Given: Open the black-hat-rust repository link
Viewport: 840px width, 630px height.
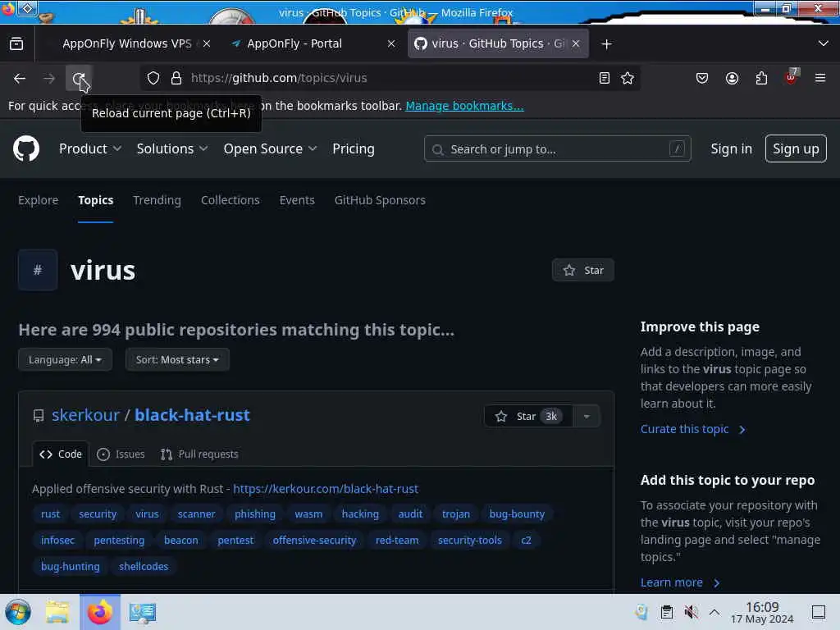Looking at the screenshot, I should 192,415.
